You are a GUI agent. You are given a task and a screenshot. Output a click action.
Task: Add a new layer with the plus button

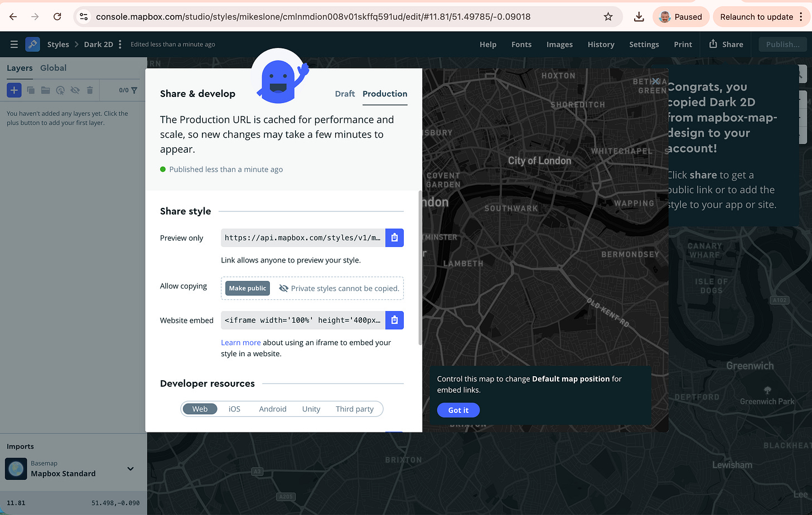tap(14, 90)
